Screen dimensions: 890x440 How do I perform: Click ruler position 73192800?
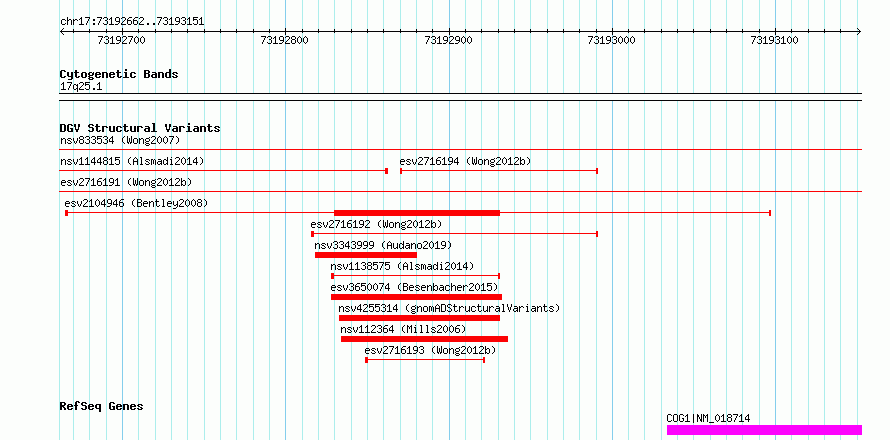click(x=285, y=40)
